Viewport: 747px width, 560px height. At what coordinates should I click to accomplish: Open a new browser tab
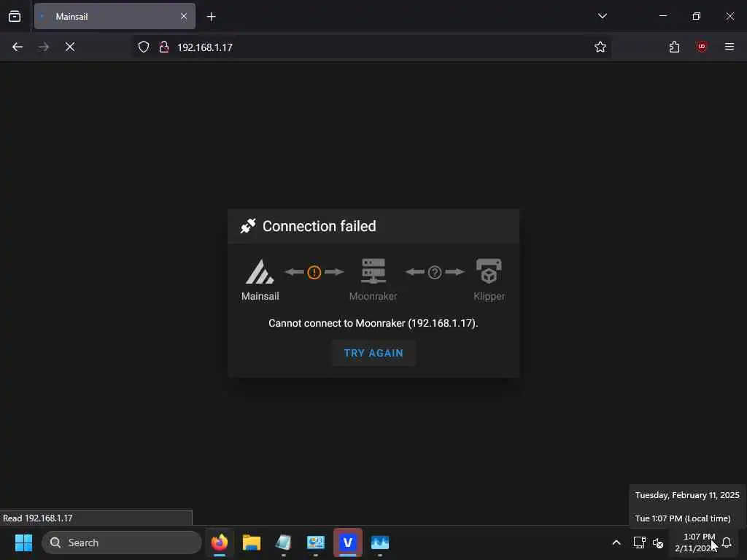tap(211, 17)
